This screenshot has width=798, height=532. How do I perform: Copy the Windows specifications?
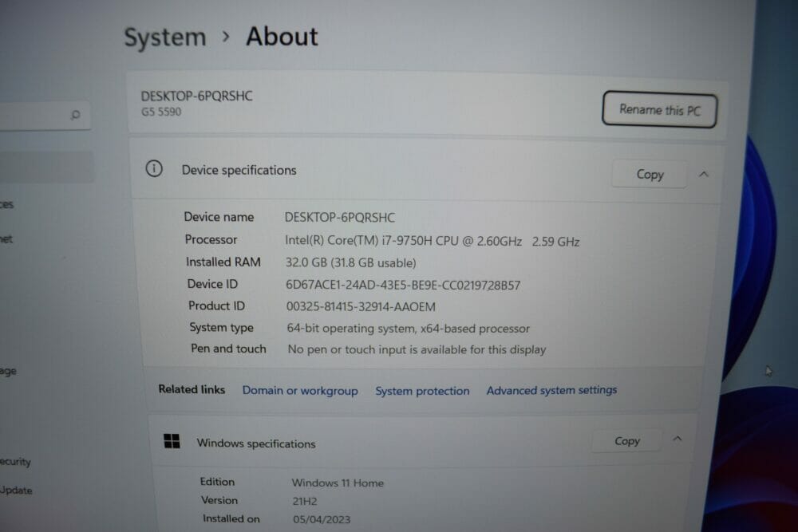click(626, 440)
